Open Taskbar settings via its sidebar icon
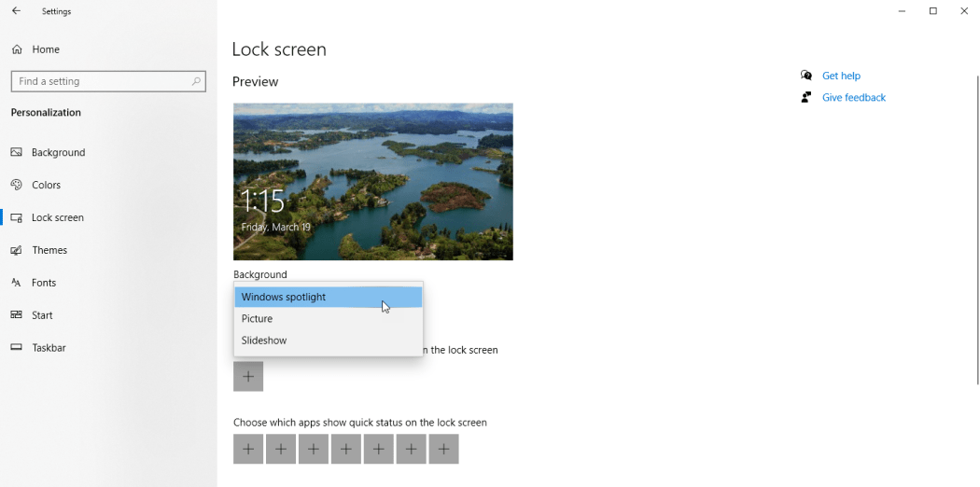 (x=17, y=348)
